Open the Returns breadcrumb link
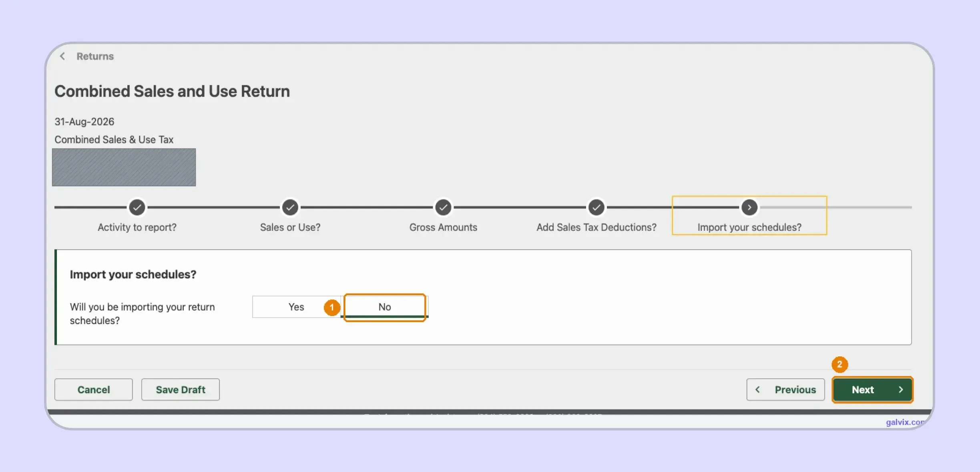 (x=95, y=56)
